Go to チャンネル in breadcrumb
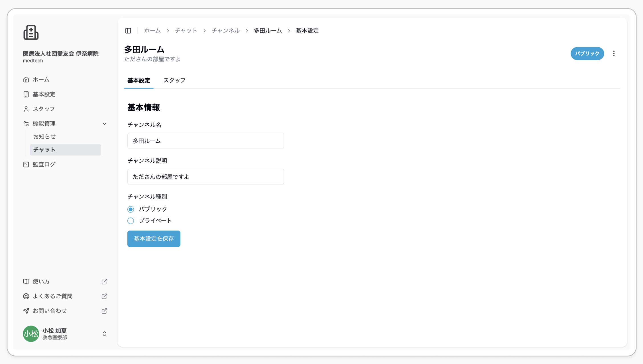643x364 pixels. coord(225,31)
